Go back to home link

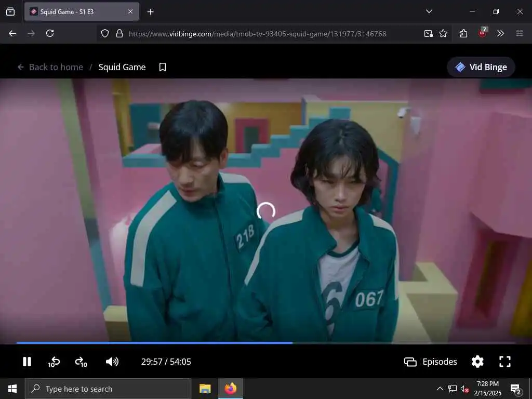coord(50,67)
